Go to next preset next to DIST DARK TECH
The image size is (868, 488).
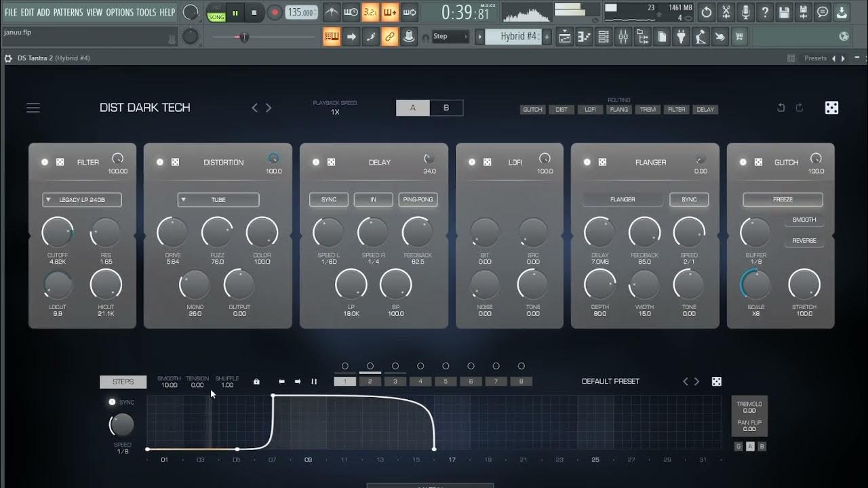coord(269,108)
